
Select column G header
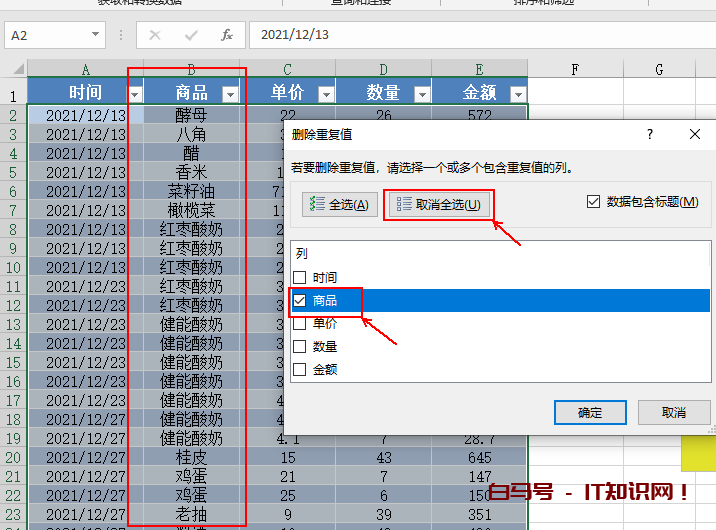click(x=659, y=69)
